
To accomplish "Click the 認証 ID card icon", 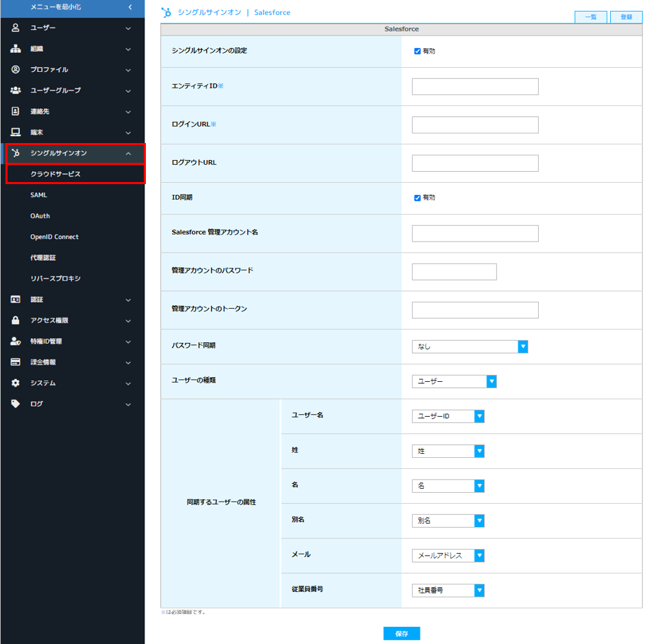I will point(16,300).
